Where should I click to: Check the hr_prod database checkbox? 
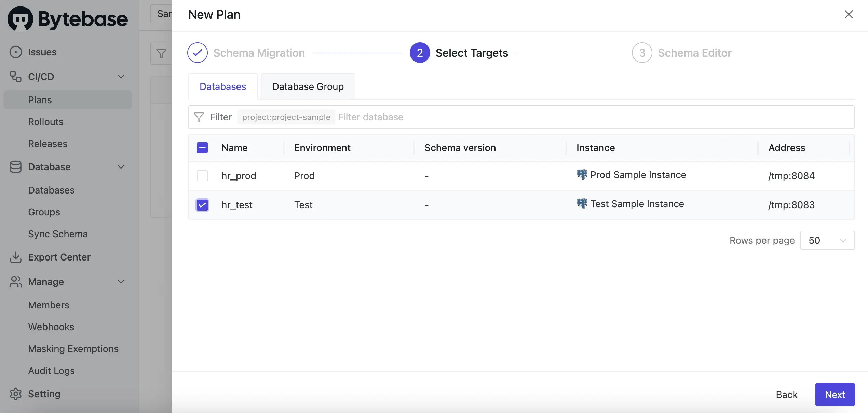(x=202, y=176)
